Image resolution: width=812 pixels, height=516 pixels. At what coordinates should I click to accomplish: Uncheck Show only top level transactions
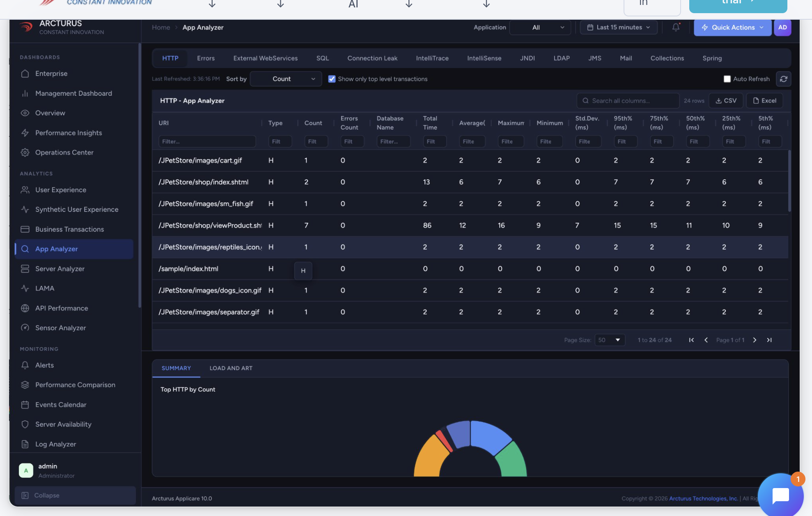point(332,79)
